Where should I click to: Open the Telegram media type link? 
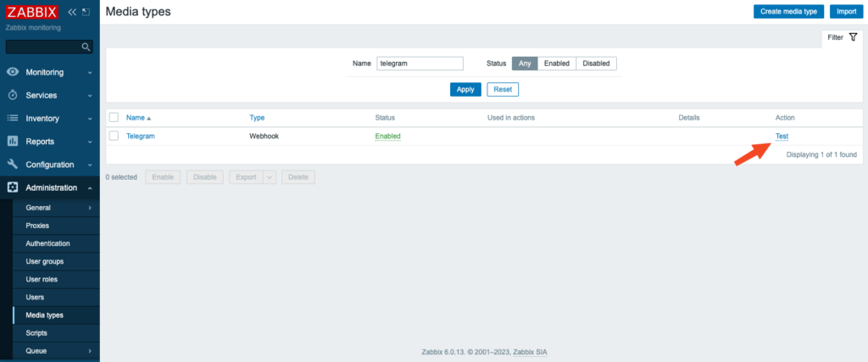coord(141,136)
